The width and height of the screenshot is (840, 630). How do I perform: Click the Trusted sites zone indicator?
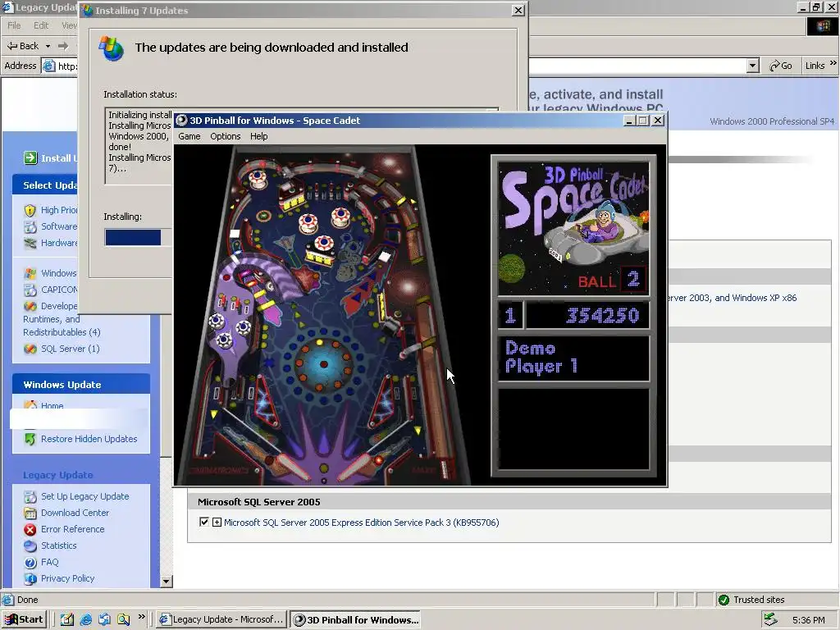(752, 600)
